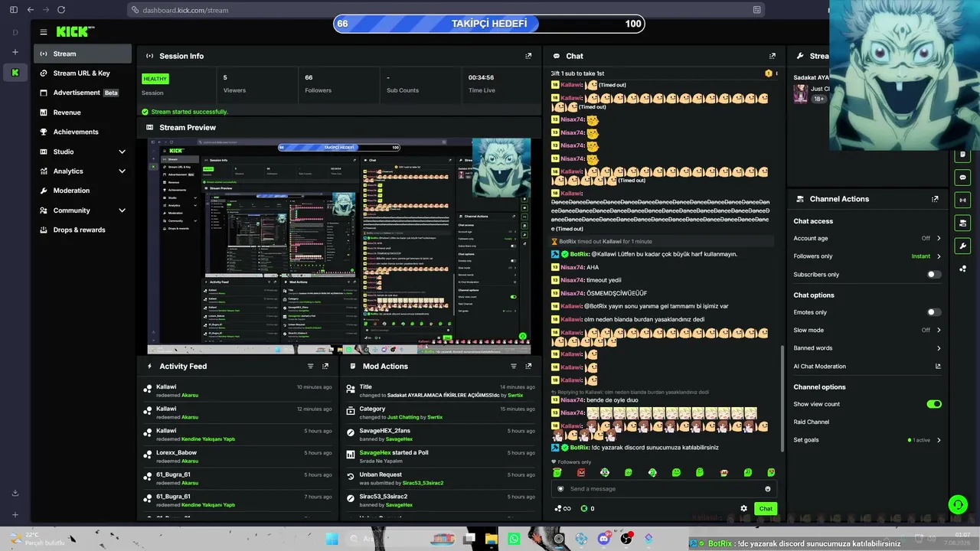The image size is (980, 551).
Task: Turn off Show view count switch
Action: click(x=934, y=404)
